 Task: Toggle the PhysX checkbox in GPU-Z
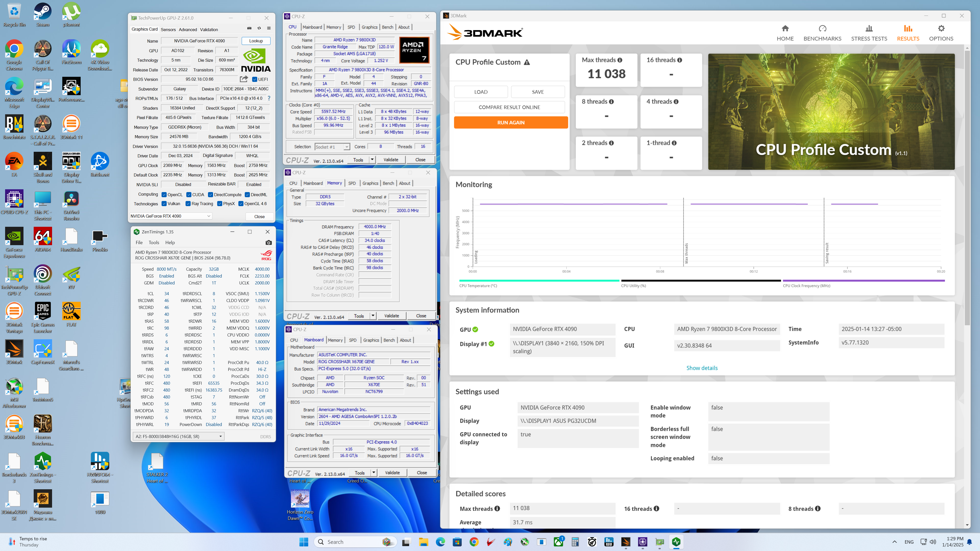tap(219, 204)
